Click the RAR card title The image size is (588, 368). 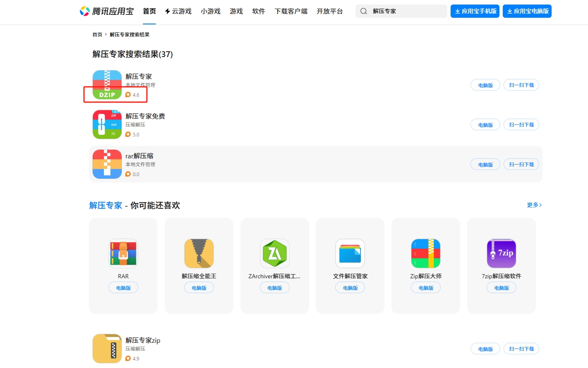tap(123, 276)
